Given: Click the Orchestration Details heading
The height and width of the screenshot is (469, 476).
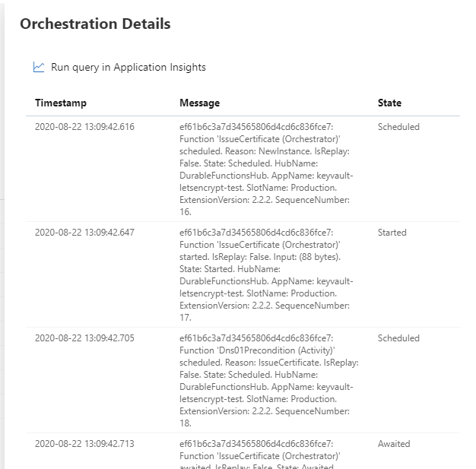Looking at the screenshot, I should 95,24.
